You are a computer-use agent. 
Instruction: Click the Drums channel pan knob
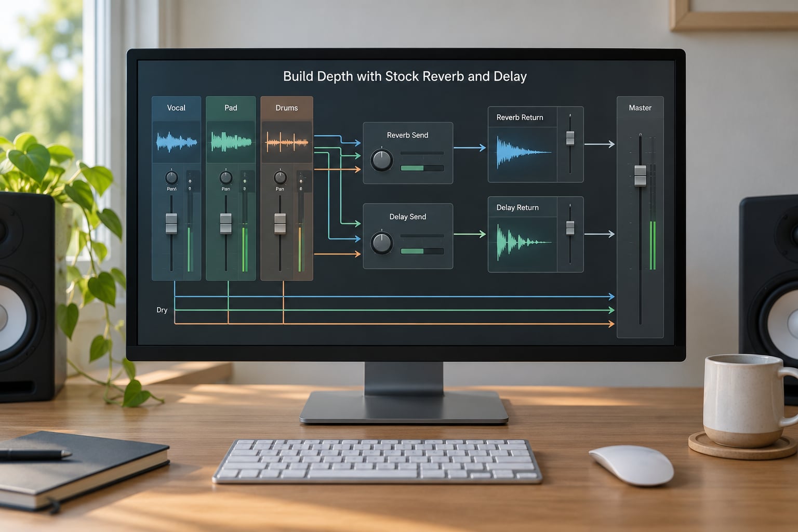[280, 178]
